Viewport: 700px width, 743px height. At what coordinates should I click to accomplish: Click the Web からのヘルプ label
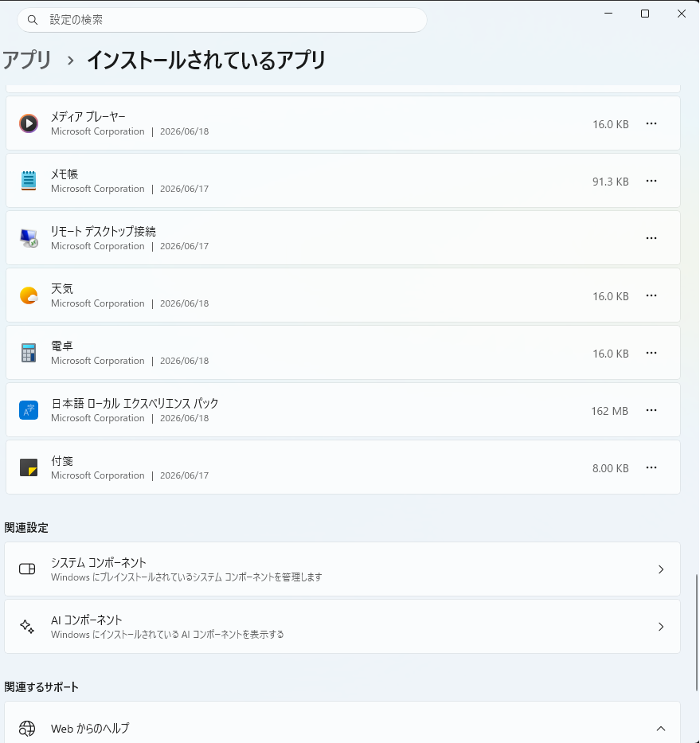click(90, 729)
